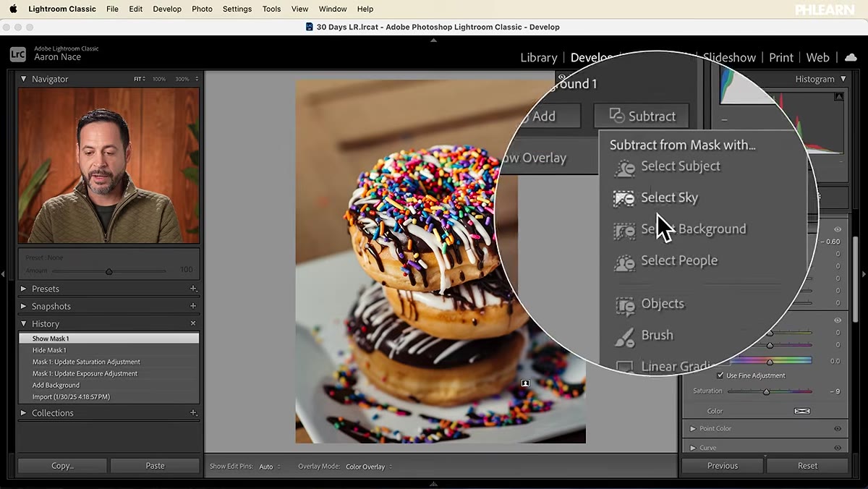Open the cloud sync status icon
The height and width of the screenshot is (489, 868).
coord(851,57)
